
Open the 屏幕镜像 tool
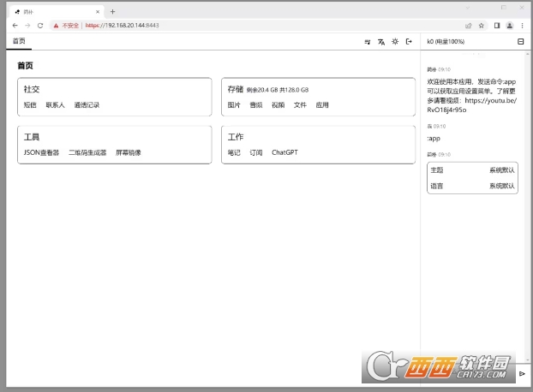click(x=129, y=152)
